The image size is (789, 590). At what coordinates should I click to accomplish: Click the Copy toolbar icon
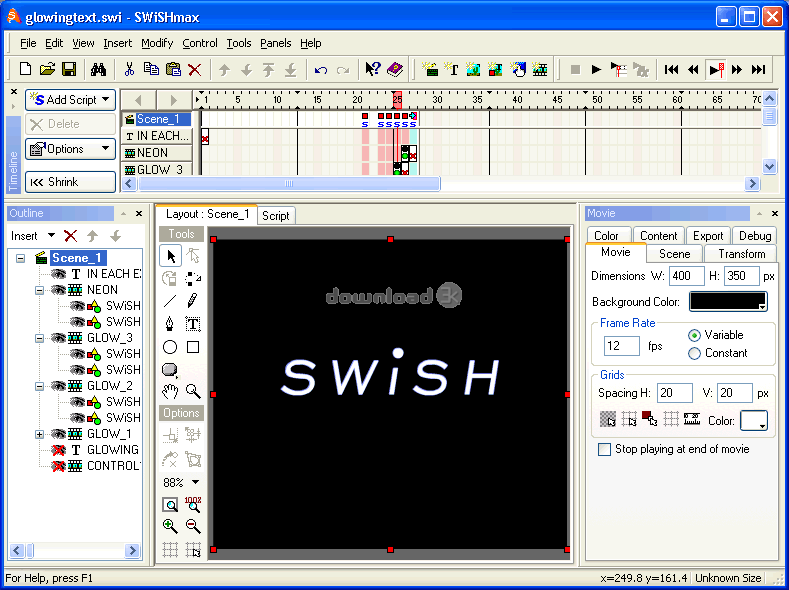click(x=151, y=69)
